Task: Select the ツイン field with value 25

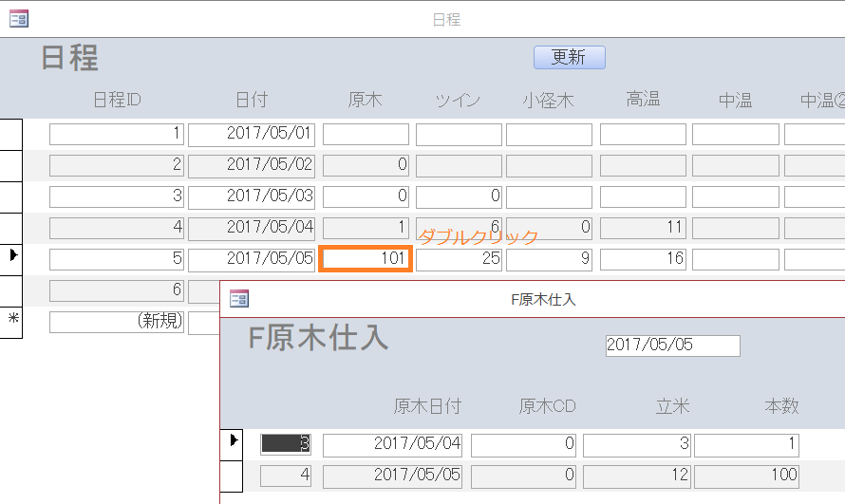Action: 460,259
